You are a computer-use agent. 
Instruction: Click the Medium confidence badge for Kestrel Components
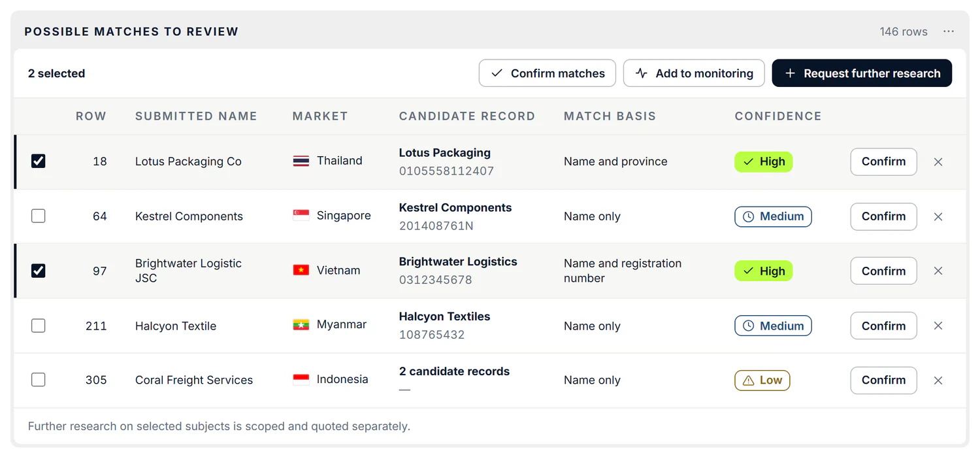[774, 216]
